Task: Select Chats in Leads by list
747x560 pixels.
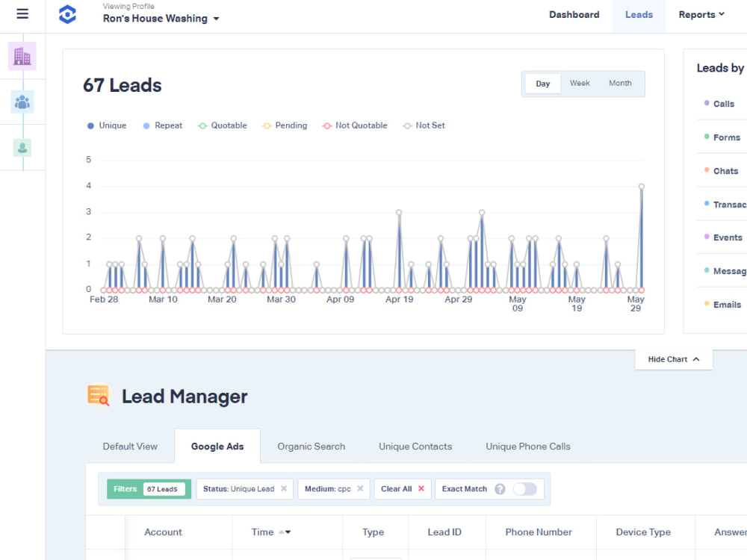Action: [725, 171]
